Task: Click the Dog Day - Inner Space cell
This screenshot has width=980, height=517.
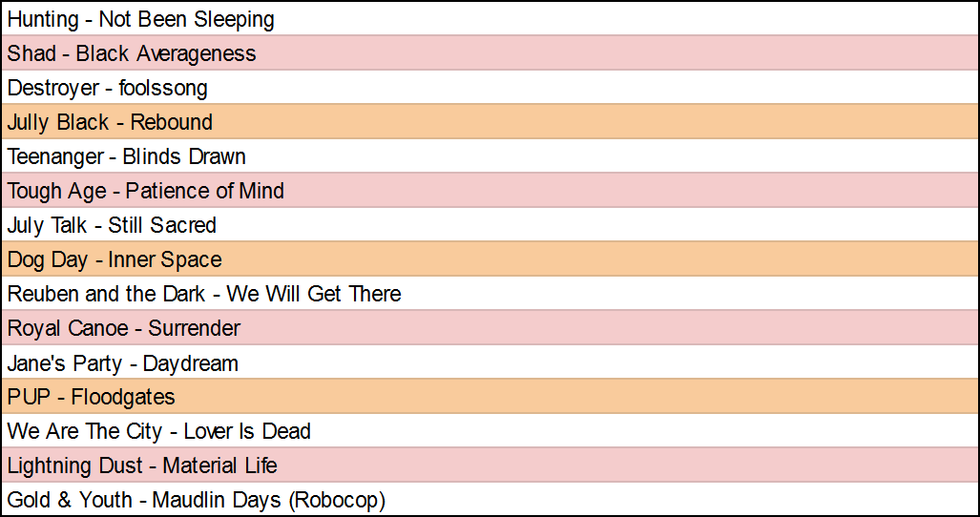Action: 115,259
